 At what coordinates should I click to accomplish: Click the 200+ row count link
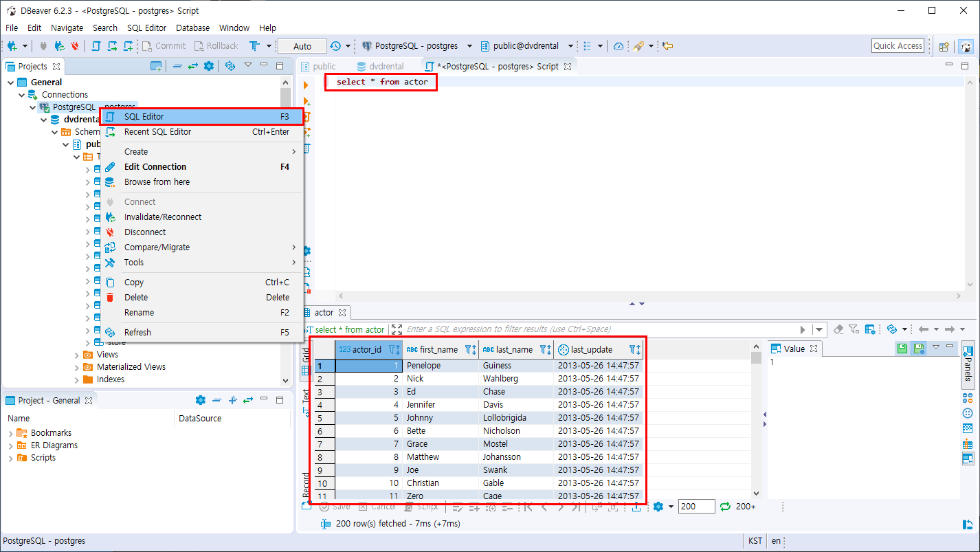pos(746,507)
